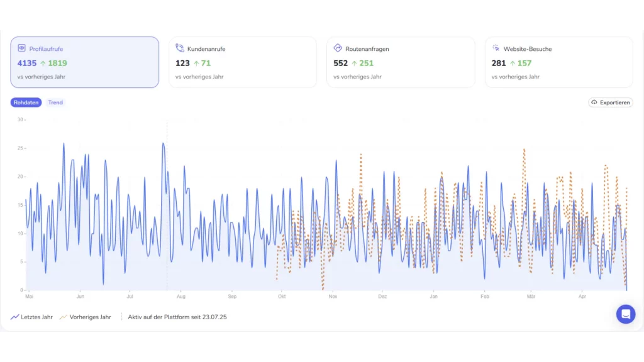Click the 15 label on the y-axis
Screen dimensions: 644x362
pos(20,205)
